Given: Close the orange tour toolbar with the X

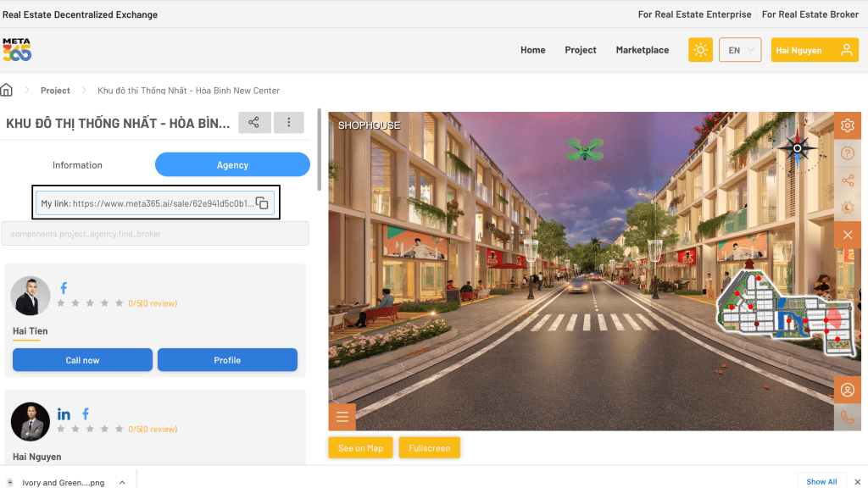Looking at the screenshot, I should pos(847,235).
